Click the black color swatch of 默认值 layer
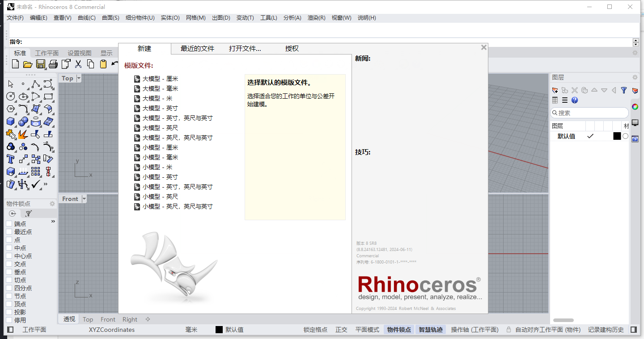The width and height of the screenshot is (644, 339). [617, 136]
